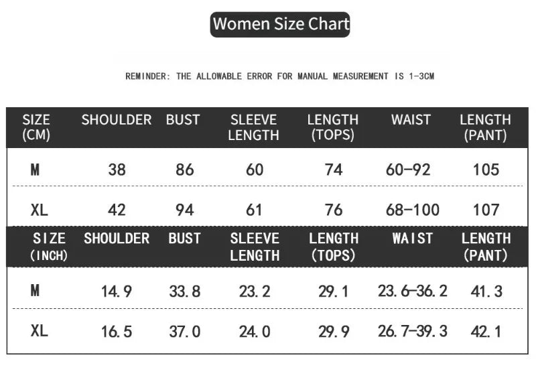The height and width of the screenshot is (392, 536).
Task: Select the XL sleeve length value 24.0
Action: pyautogui.click(x=255, y=332)
